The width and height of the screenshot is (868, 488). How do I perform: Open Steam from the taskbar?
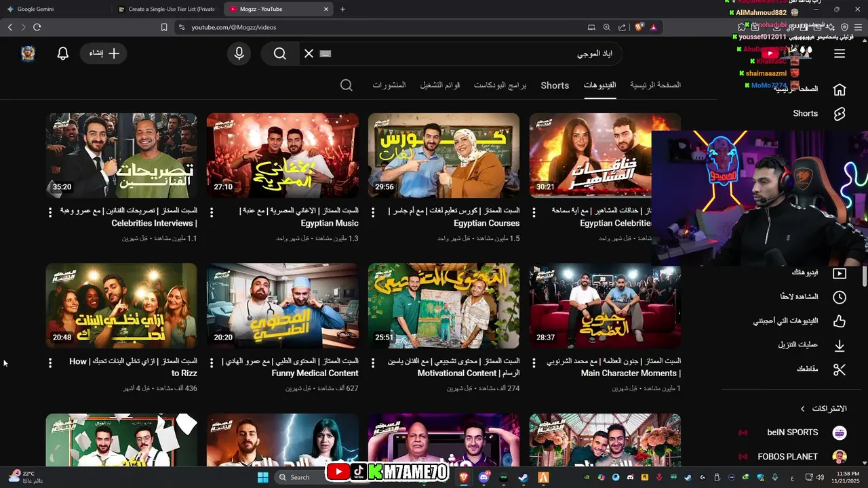coord(524,477)
